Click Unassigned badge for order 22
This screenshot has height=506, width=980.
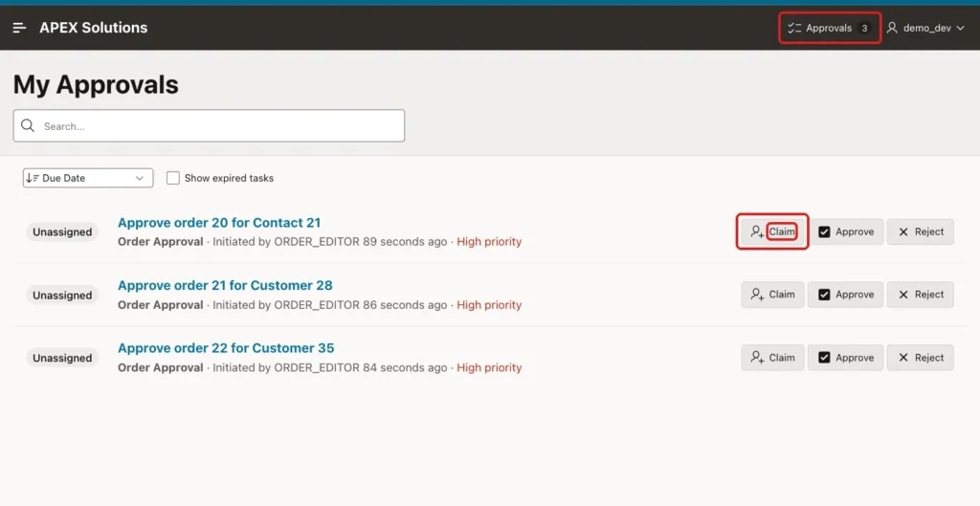(62, 358)
